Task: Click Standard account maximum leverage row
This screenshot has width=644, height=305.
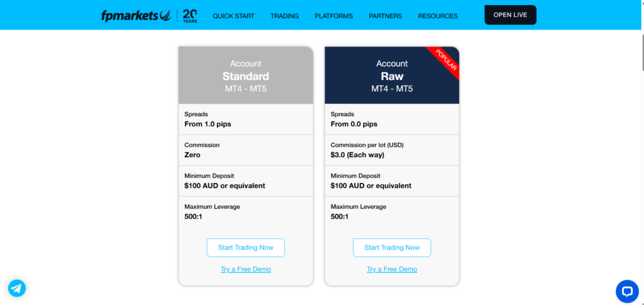Action: (245, 212)
